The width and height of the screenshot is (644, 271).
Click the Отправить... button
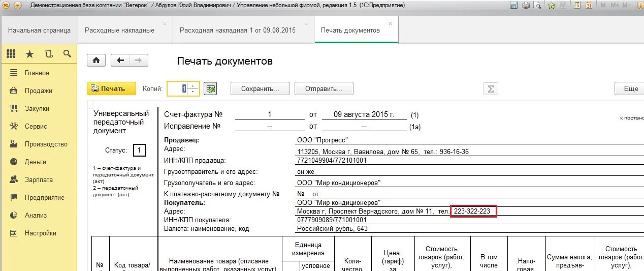point(324,88)
